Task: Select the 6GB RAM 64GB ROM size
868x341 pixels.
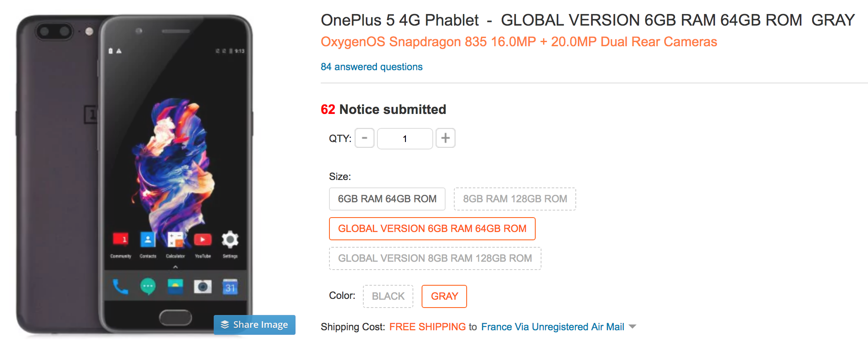Action: pos(387,199)
